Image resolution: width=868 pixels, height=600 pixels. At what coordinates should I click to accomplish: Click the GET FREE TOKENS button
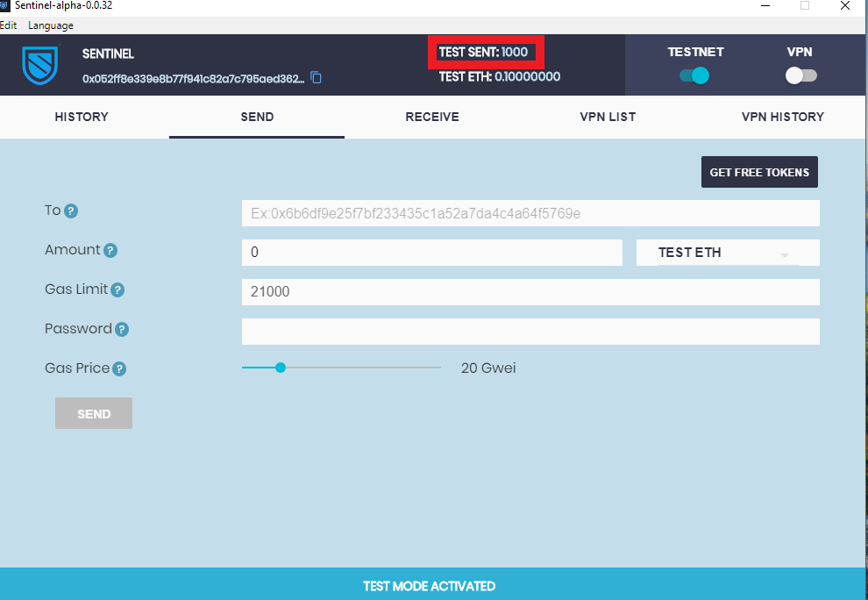pyautogui.click(x=759, y=172)
